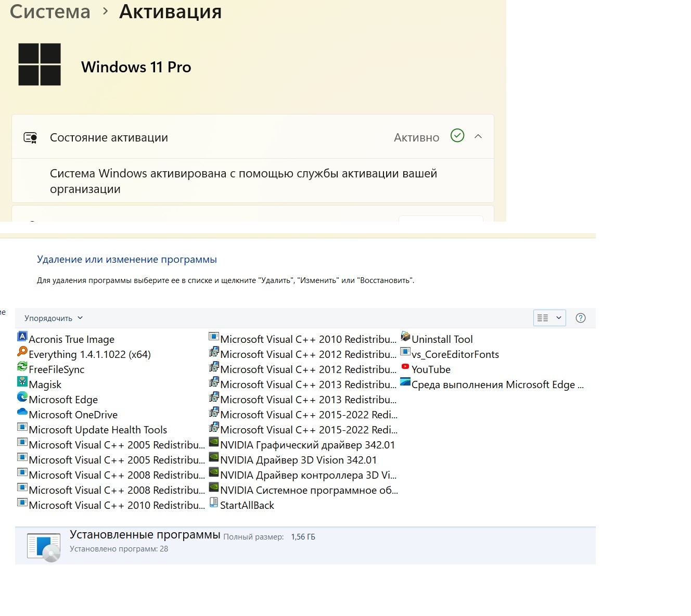
Task: Click the Полный размер 1,56 ГБ value
Action: coord(303,537)
